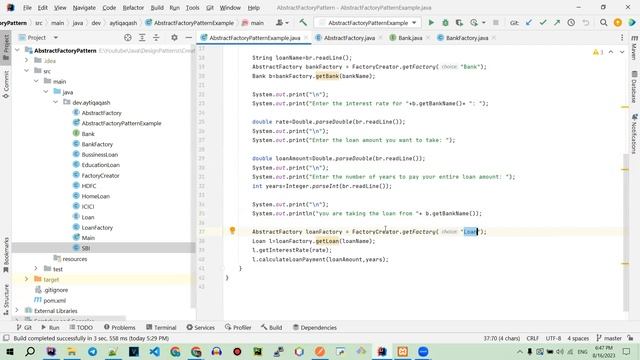Open the Dependencies tool window
This screenshot has width=640, height=360.
point(315,327)
